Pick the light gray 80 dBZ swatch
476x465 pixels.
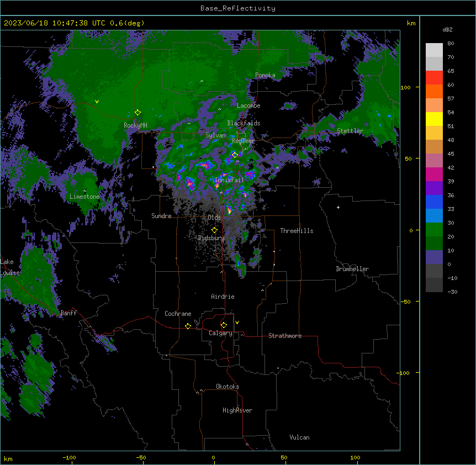tap(434, 50)
